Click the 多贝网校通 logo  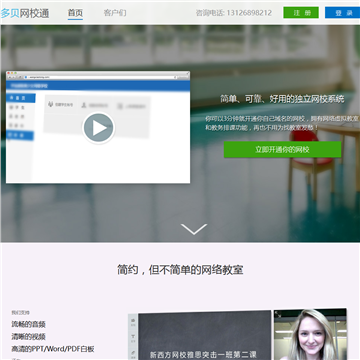(25, 13)
